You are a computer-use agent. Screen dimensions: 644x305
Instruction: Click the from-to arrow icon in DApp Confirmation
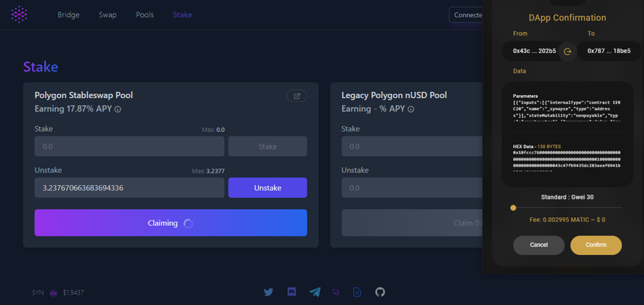click(x=567, y=51)
